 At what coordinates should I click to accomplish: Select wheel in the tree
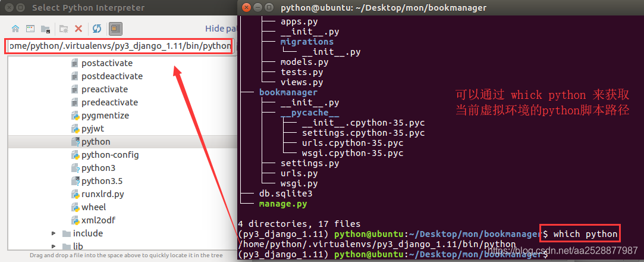(x=93, y=207)
